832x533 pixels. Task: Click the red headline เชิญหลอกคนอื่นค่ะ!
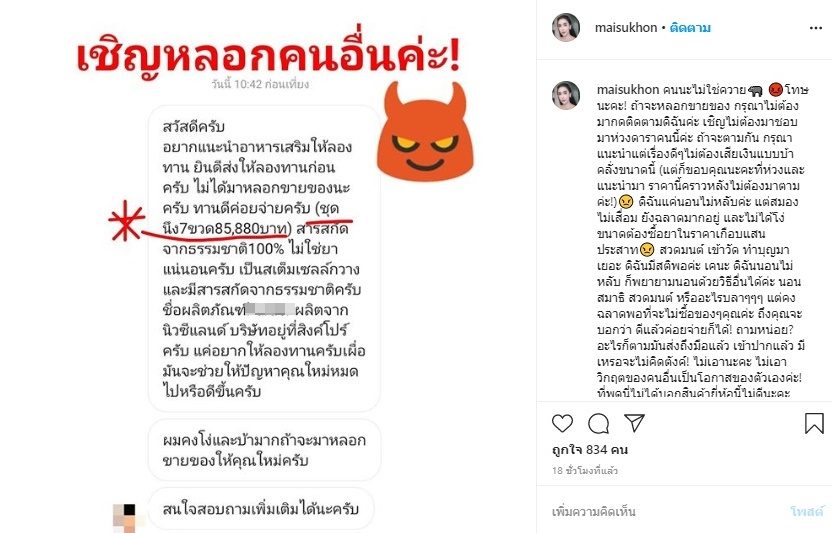point(268,56)
